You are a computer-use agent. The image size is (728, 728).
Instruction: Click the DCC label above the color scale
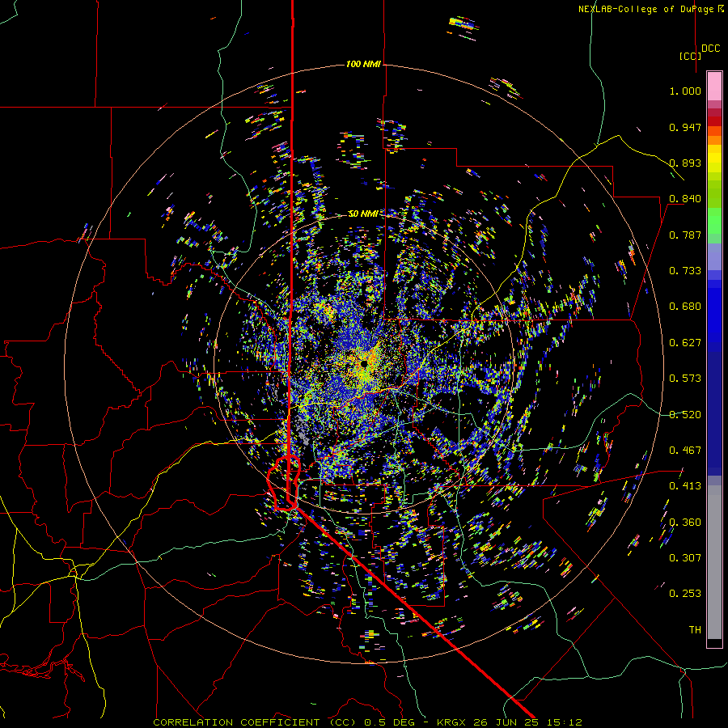point(710,49)
